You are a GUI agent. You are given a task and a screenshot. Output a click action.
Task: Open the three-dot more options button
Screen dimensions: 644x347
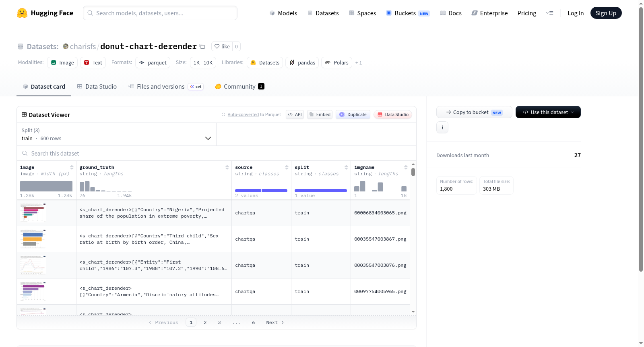442,127
